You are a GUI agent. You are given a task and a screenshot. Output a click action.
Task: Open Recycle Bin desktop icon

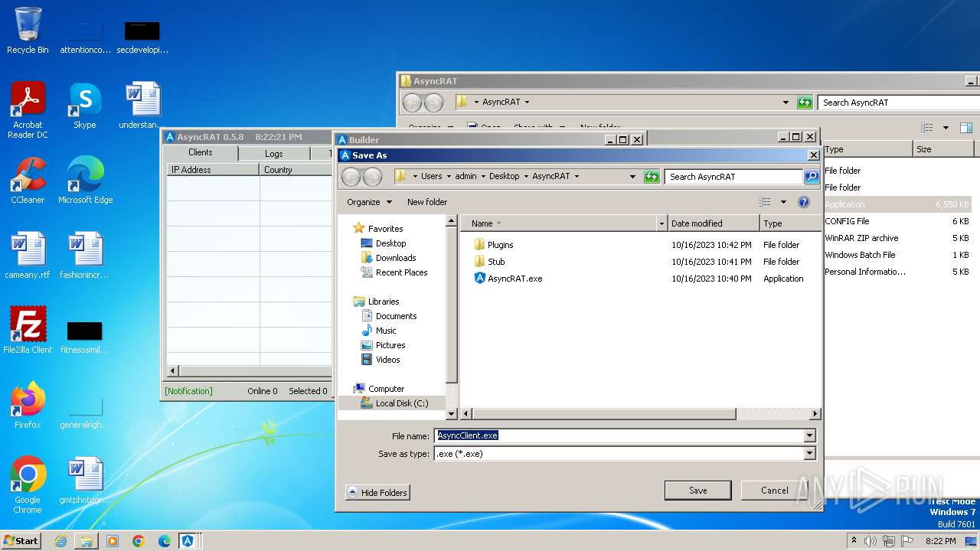tap(28, 31)
